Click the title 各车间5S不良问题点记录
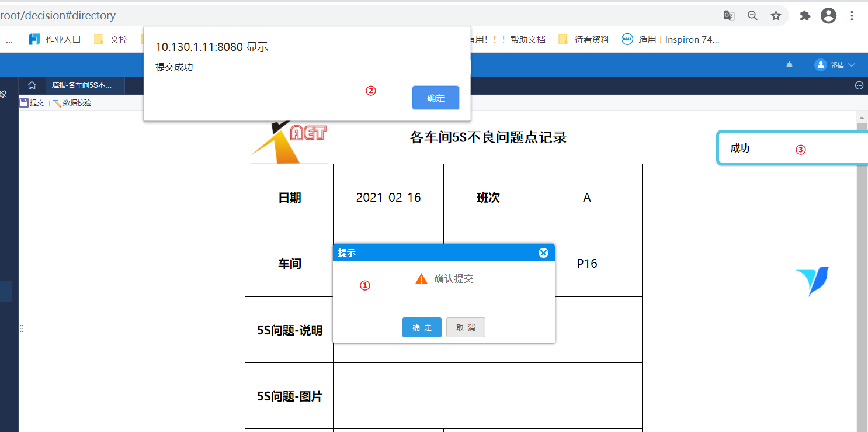Viewport: 868px width, 432px height. coord(488,138)
